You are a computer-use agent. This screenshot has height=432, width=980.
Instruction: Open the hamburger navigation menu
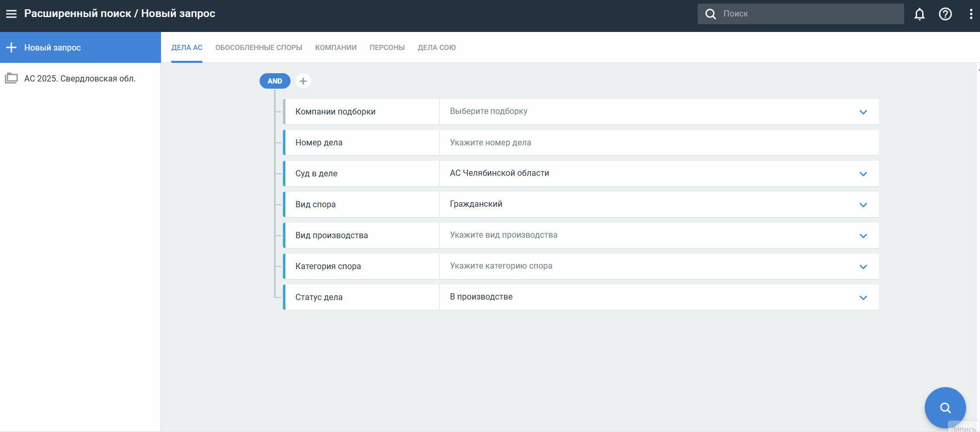pos(11,14)
